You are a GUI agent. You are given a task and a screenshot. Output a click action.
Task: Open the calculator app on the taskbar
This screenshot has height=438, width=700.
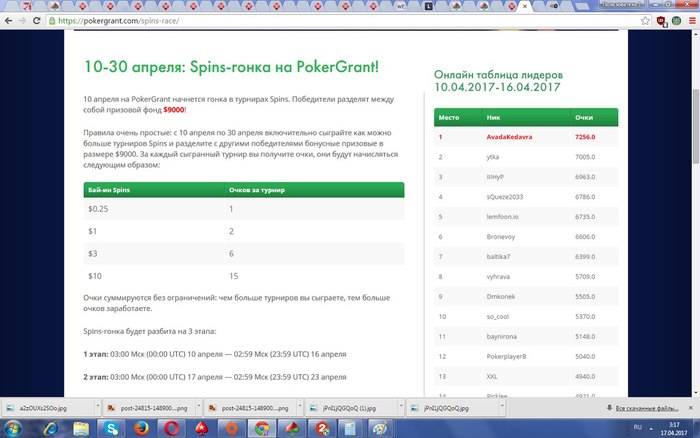point(350,429)
